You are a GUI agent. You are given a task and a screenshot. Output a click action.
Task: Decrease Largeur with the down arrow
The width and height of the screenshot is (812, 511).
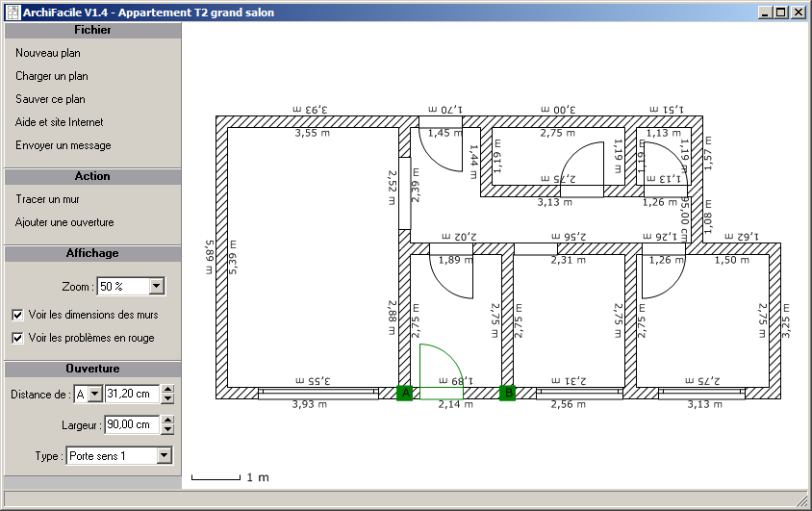[167, 429]
